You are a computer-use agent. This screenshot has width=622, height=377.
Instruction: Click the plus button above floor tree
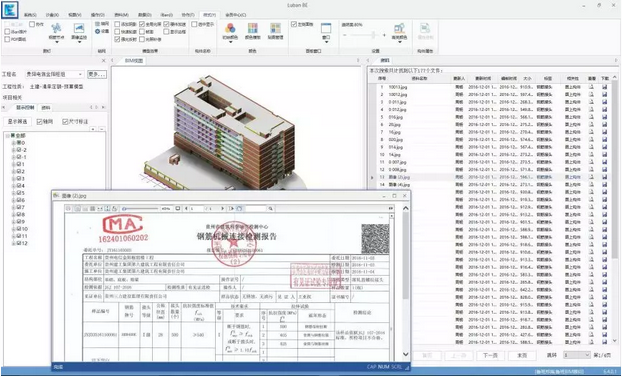[x=93, y=129]
